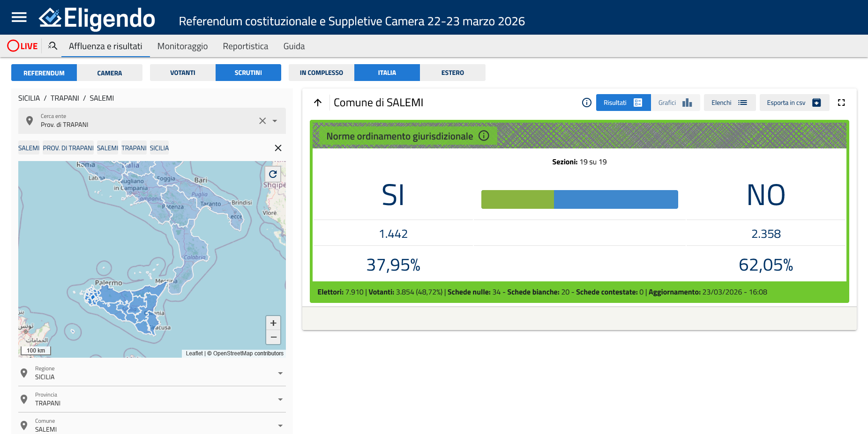Reset the map with refresh icon
The image size is (868, 434).
click(273, 174)
